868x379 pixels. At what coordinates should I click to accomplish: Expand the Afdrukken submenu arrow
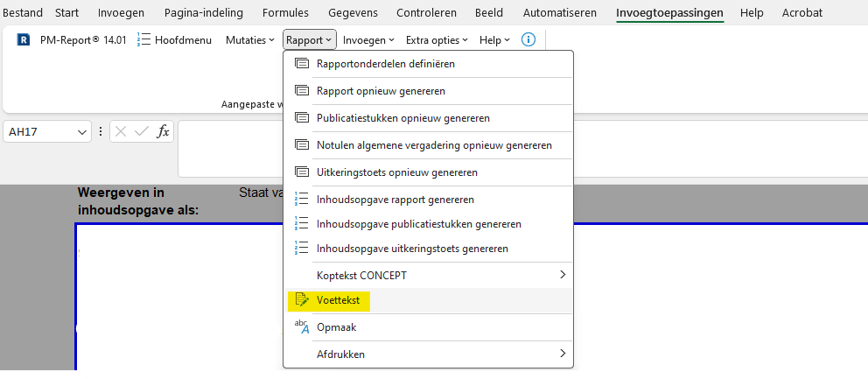(563, 354)
